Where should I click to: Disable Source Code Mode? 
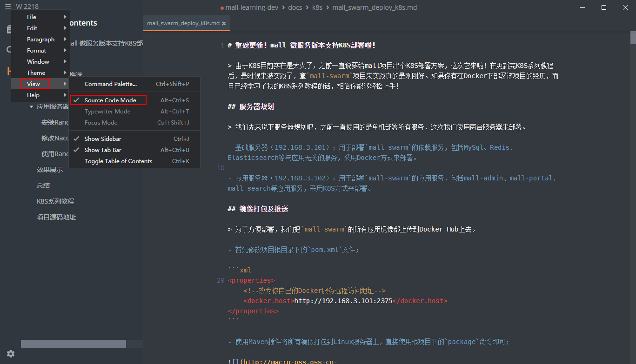pos(109,99)
